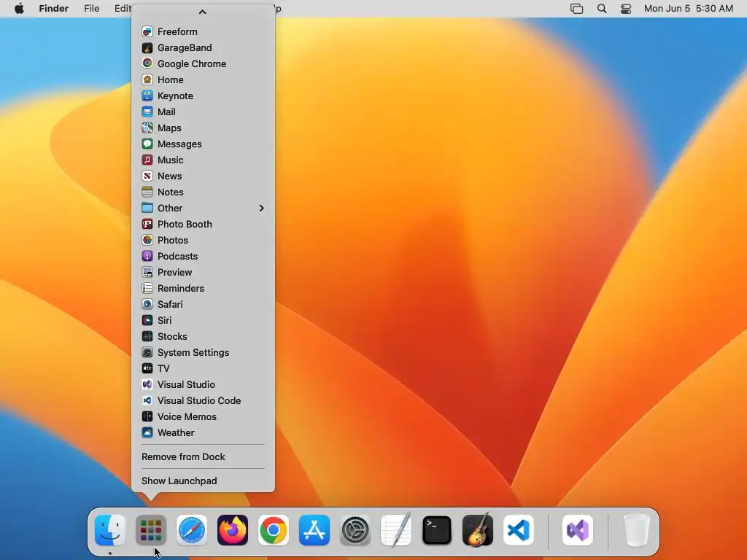Choose Mail from the app list
The width and height of the screenshot is (747, 560).
coord(203,112)
